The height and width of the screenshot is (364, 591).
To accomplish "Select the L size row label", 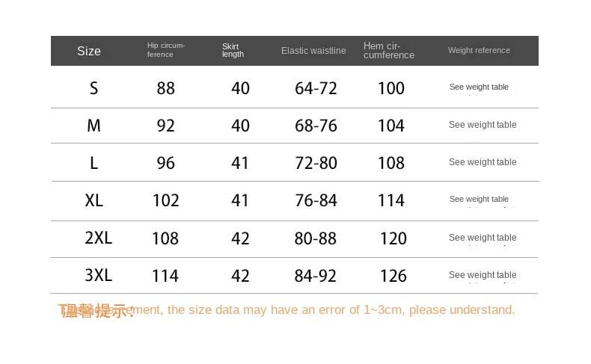I will point(94,163).
